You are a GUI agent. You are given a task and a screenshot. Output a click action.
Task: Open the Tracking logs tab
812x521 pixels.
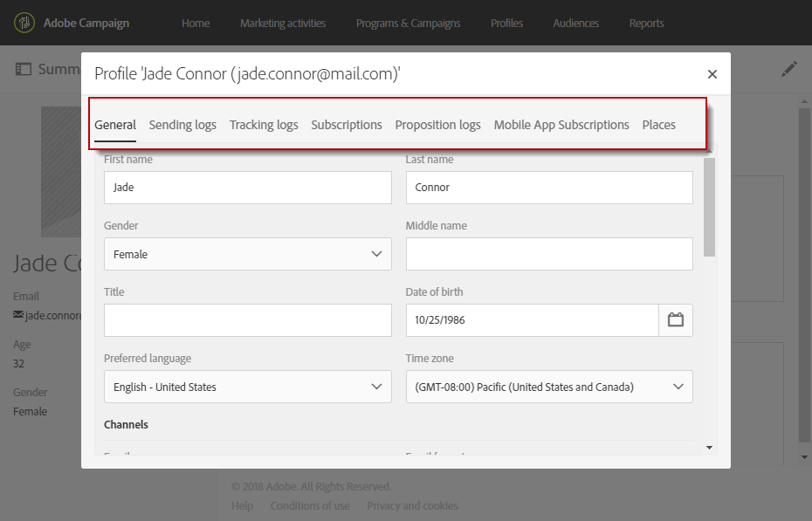pyautogui.click(x=264, y=125)
